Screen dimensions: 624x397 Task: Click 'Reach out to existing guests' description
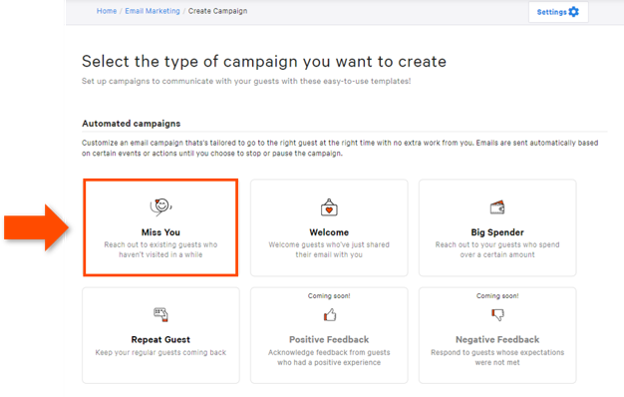click(x=161, y=249)
